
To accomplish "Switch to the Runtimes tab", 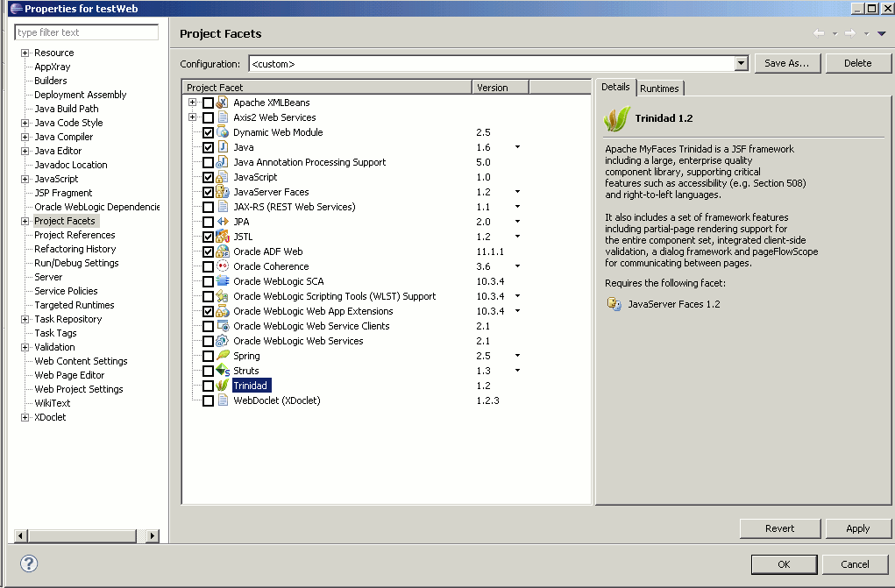I will [659, 89].
